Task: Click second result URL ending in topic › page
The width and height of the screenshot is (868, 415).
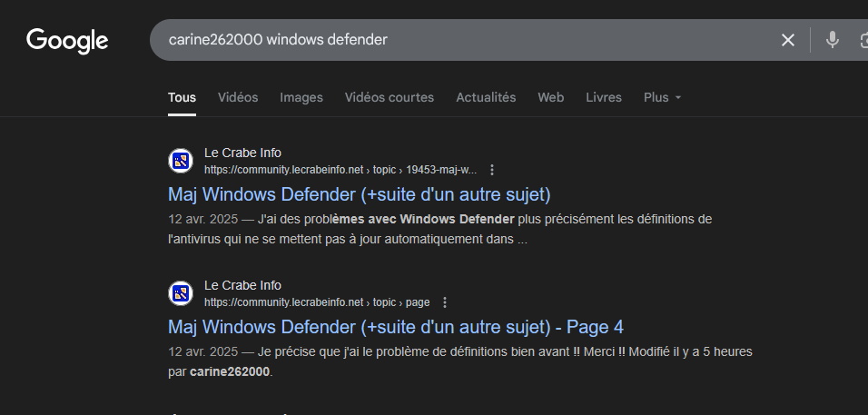Action: [317, 302]
